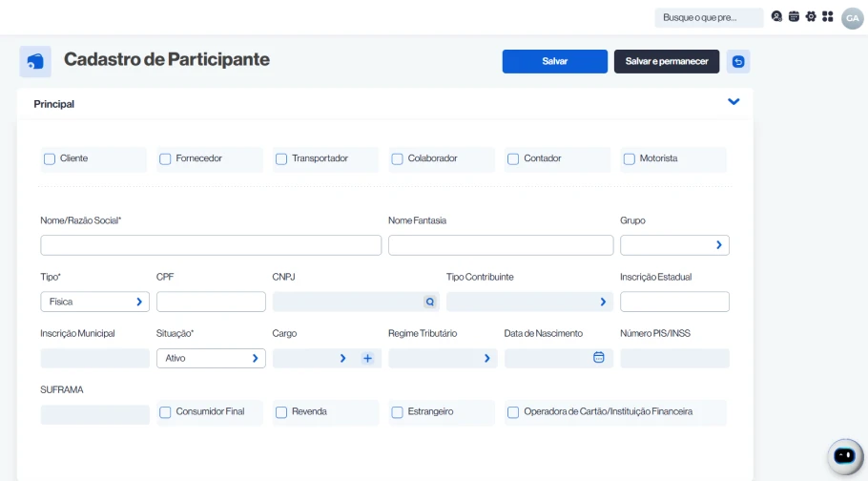Enable the Fornecedor checkbox
This screenshot has height=481, width=868.
(x=165, y=159)
